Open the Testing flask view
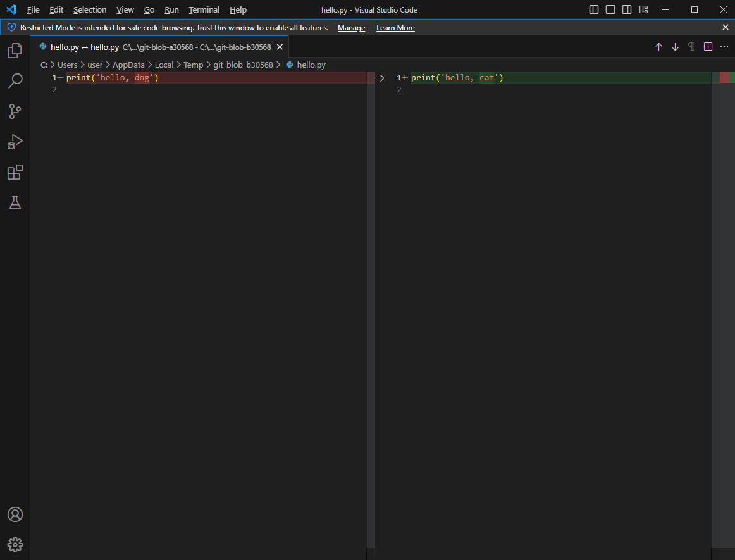Viewport: 735px width, 560px height. point(15,202)
